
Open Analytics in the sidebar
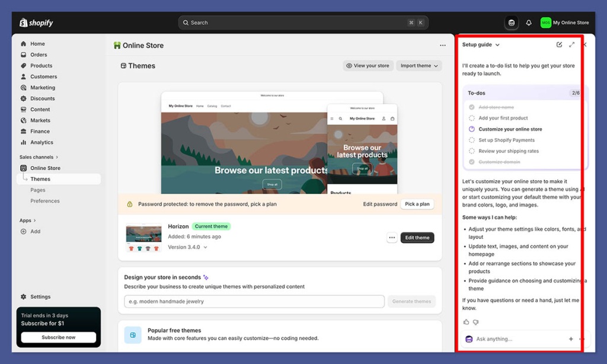[41, 142]
